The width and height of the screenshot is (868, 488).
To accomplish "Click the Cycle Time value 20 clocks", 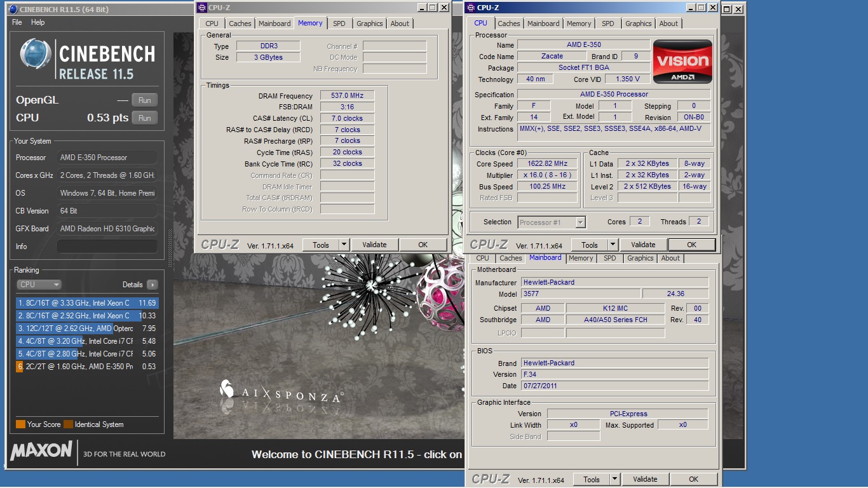I will pos(347,152).
